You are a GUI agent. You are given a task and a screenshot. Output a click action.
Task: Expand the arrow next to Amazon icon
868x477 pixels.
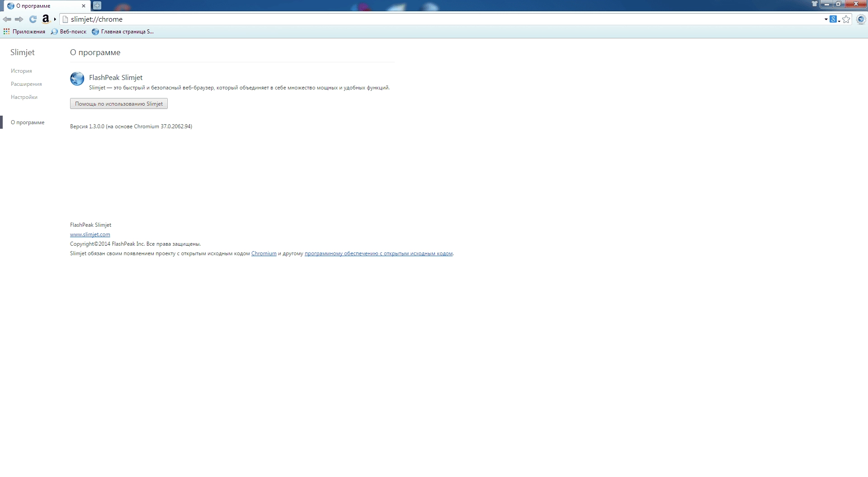click(x=55, y=19)
